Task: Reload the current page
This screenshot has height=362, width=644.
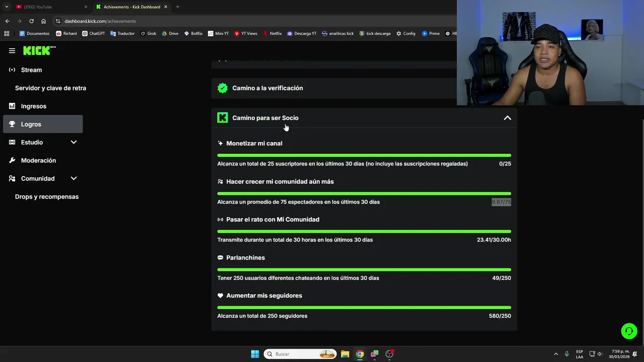Action: pos(31,21)
